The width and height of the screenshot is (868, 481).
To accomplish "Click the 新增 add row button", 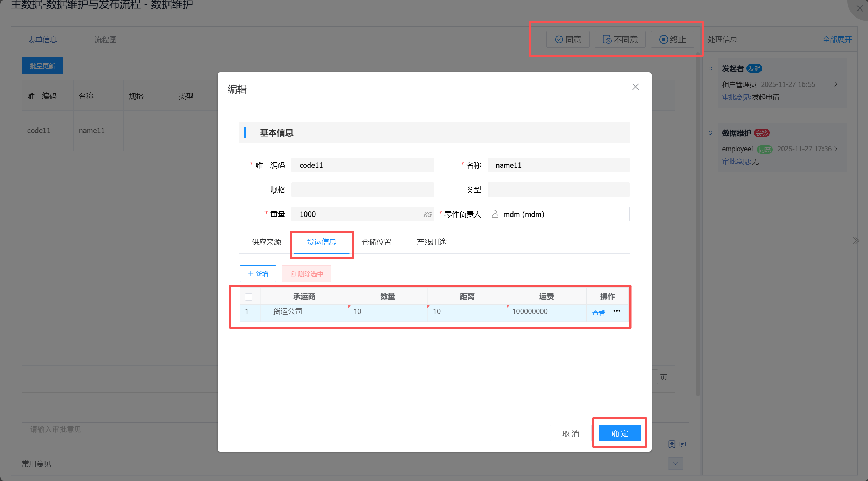I will pyautogui.click(x=258, y=274).
